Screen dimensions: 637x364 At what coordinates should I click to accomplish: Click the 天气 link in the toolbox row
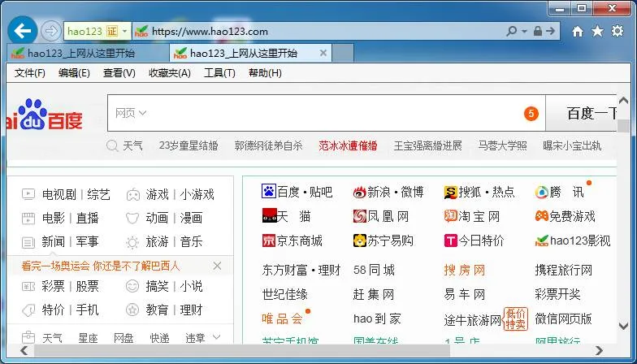[52, 338]
